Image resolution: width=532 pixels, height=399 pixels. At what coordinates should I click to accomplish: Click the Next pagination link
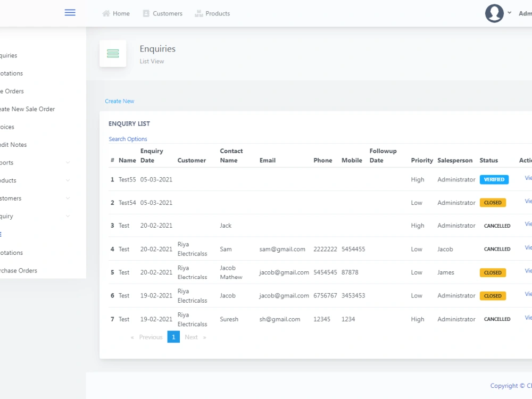click(191, 337)
